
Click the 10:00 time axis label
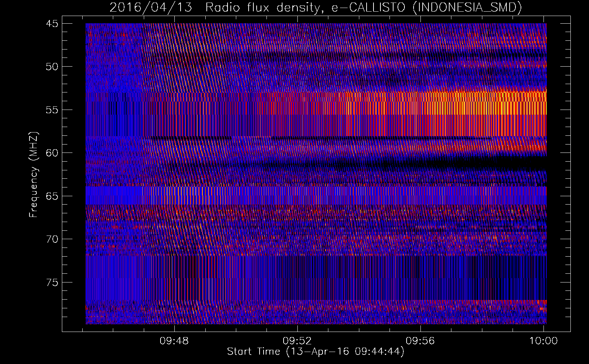(x=543, y=341)
